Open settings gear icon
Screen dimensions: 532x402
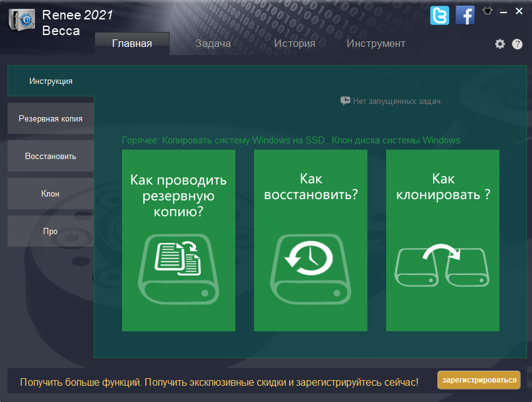(500, 44)
